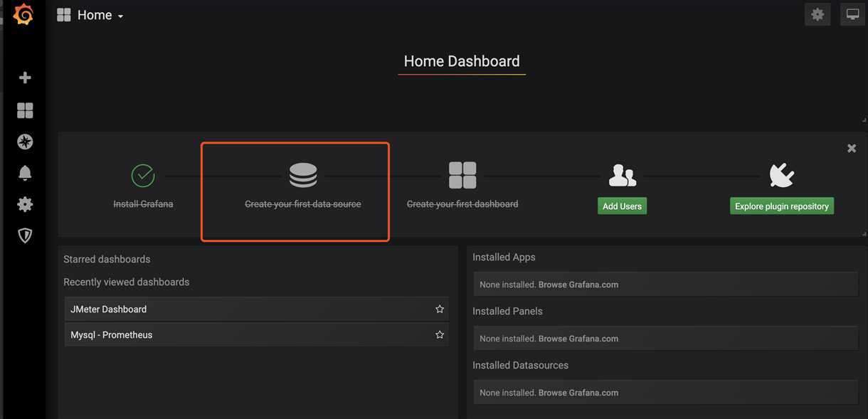Open the JMeter Dashboard entry
The width and height of the screenshot is (868, 419).
[256, 309]
